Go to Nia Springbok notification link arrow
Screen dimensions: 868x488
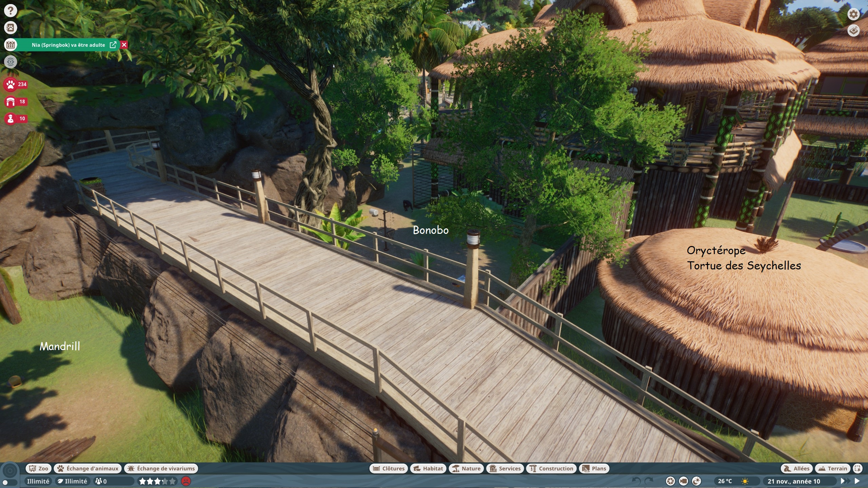tap(113, 45)
